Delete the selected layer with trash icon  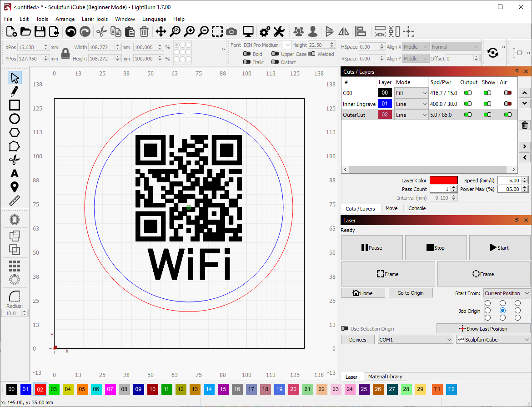tap(524, 126)
